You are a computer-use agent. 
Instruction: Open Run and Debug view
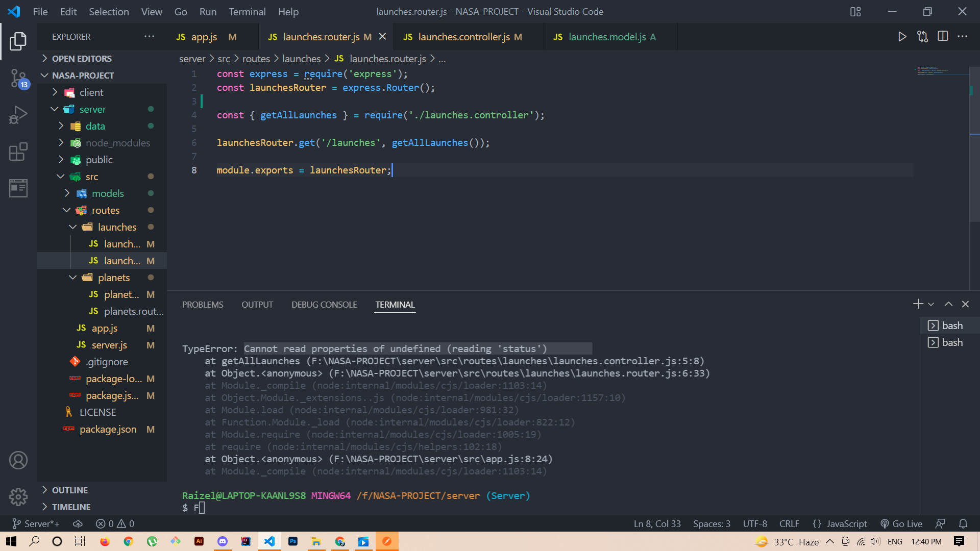tap(18, 115)
